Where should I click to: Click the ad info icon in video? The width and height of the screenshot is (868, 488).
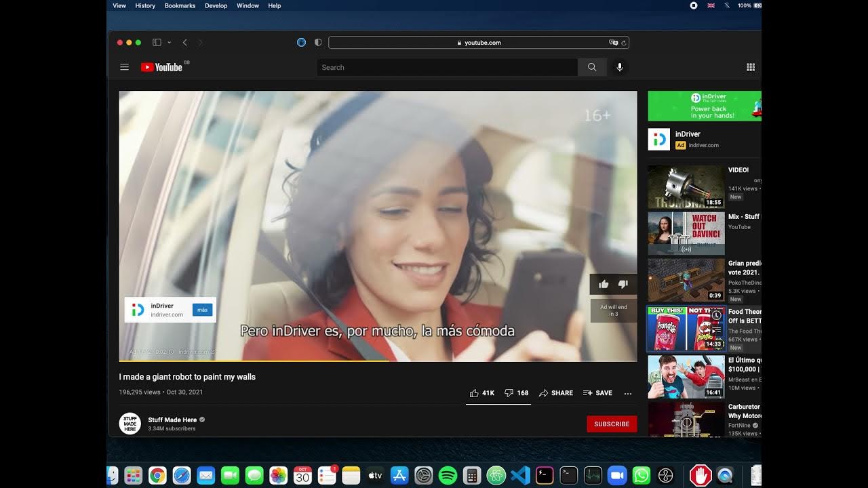coord(171,352)
